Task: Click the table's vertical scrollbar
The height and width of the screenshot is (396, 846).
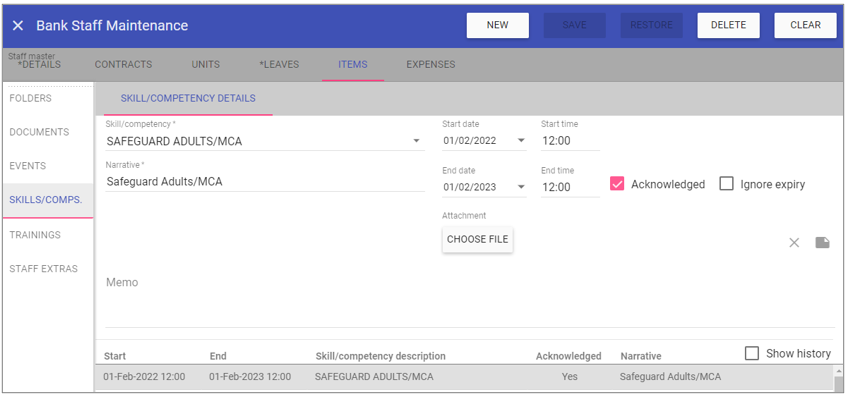Action: pos(838,378)
